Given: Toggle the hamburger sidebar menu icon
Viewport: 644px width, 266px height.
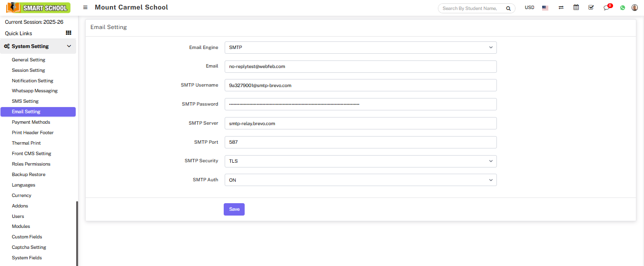Looking at the screenshot, I should click(x=85, y=8).
